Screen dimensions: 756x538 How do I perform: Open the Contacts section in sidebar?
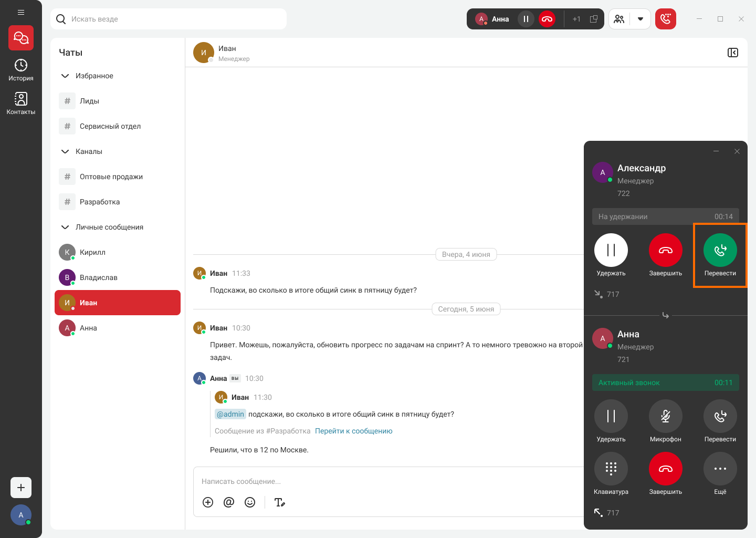click(x=21, y=104)
